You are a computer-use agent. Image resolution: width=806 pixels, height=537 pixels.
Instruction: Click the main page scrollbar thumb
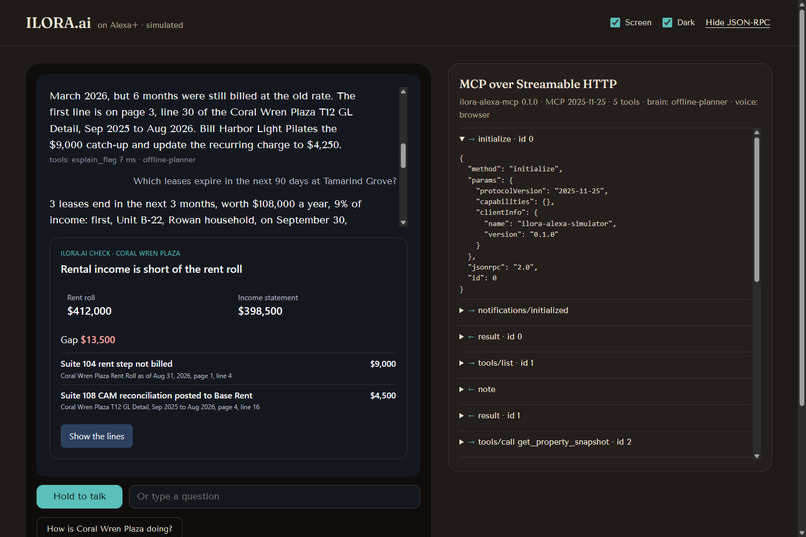tap(802, 206)
